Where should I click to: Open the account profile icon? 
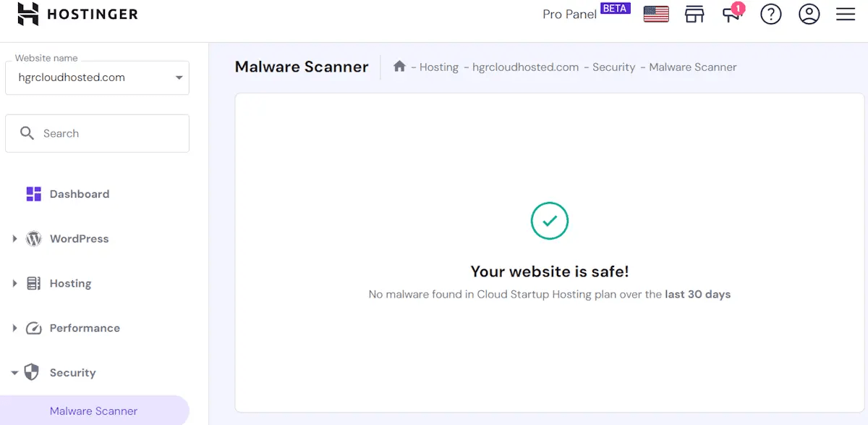pos(809,14)
